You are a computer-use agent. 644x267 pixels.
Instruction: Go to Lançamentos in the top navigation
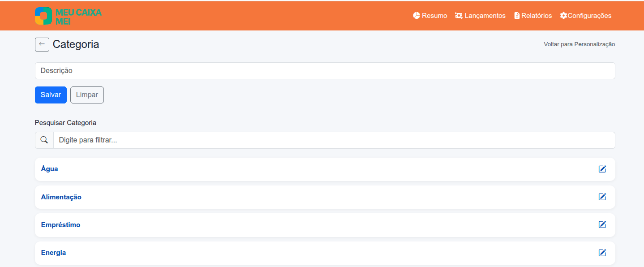point(480,16)
